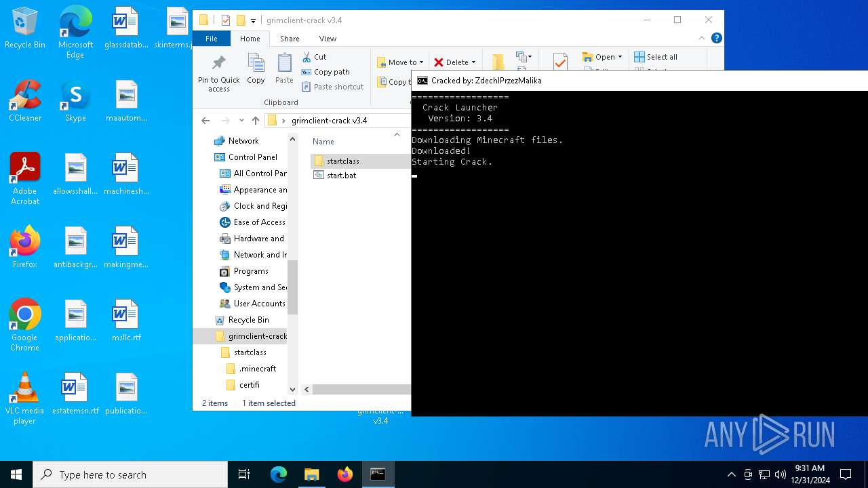Screen dimensions: 868x488
Task: Open the Delete dropdown arrow
Action: click(x=473, y=62)
